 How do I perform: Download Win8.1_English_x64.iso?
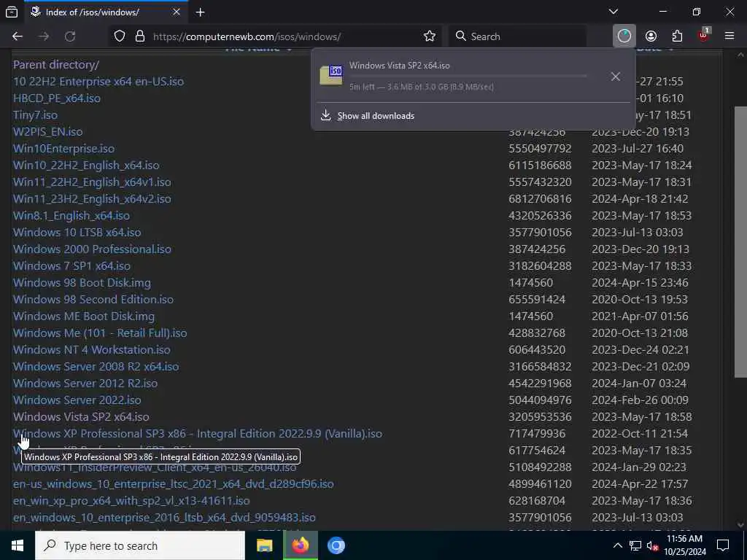[x=71, y=215]
